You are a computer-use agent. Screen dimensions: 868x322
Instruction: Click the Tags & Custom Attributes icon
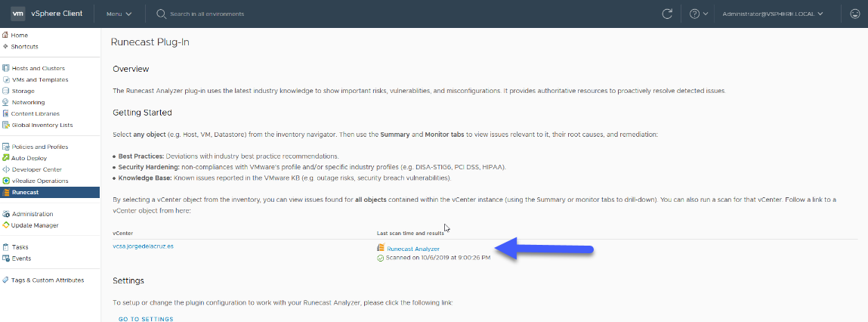tap(6, 280)
